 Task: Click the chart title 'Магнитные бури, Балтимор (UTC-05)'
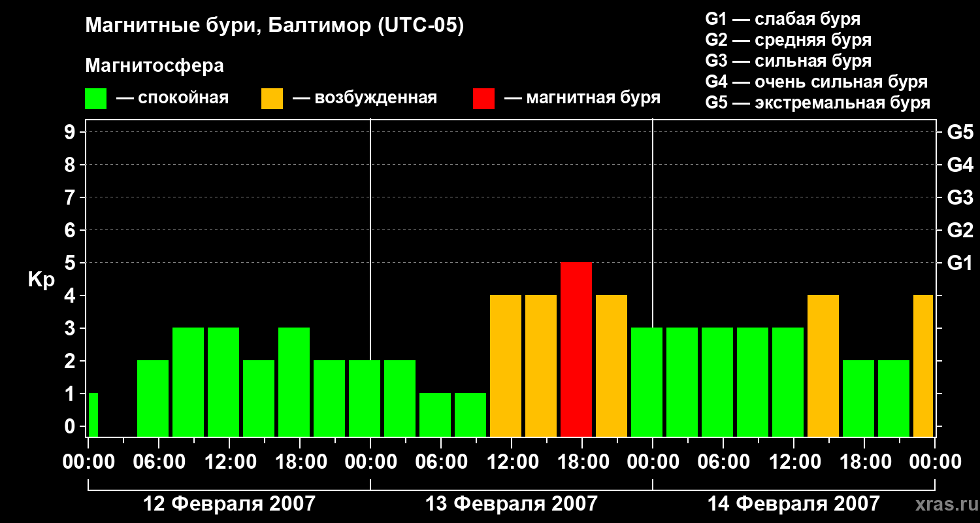coord(274,26)
